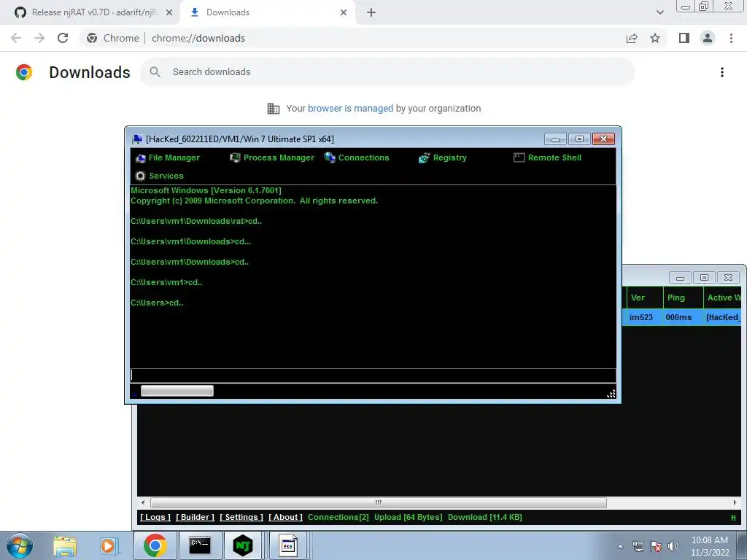
Task: Show hidden system tray icons
Action: coord(620,546)
